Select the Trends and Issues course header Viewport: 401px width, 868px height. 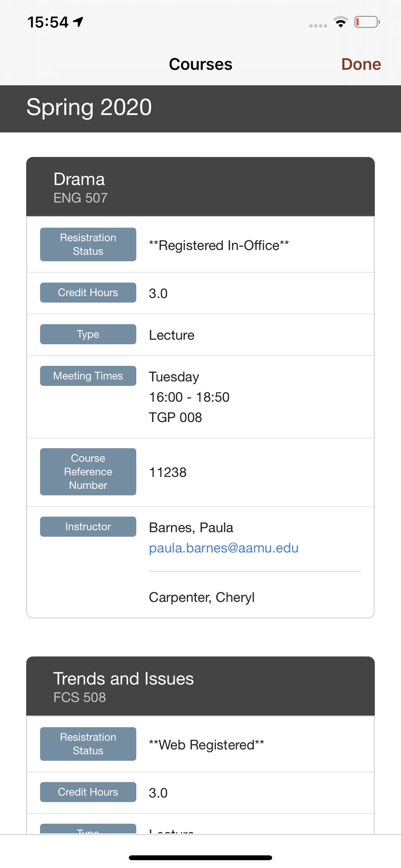pyautogui.click(x=200, y=686)
